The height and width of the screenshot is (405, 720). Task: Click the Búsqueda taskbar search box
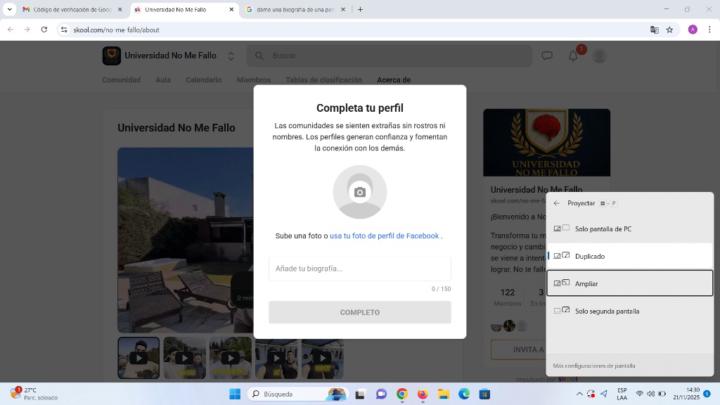(297, 394)
